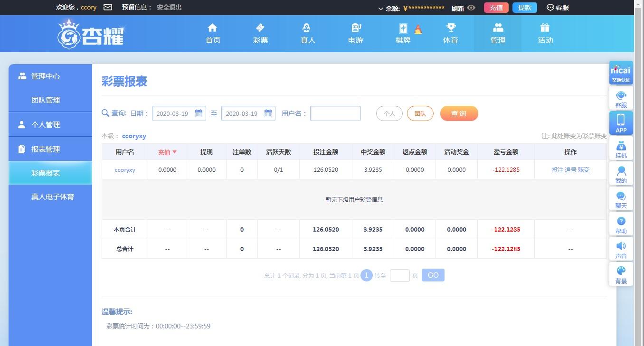
Task: Select the 个人 filter option
Action: (389, 113)
